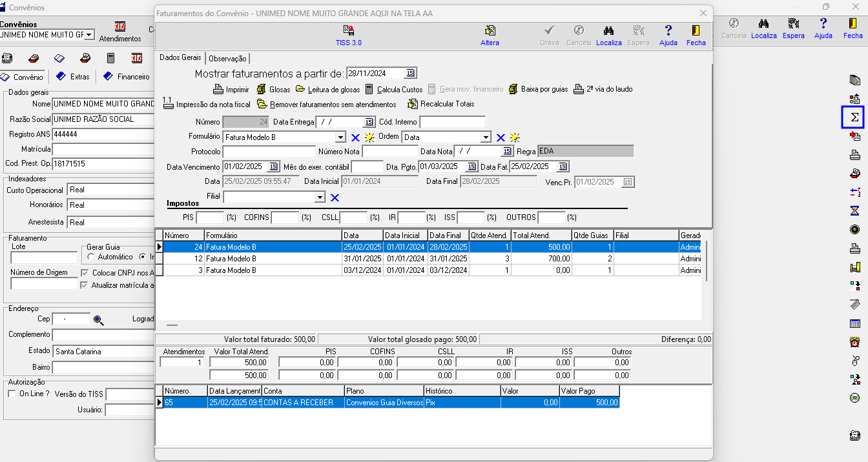Open the Data Entrega calendar picker
The width and height of the screenshot is (868, 462).
369,122
